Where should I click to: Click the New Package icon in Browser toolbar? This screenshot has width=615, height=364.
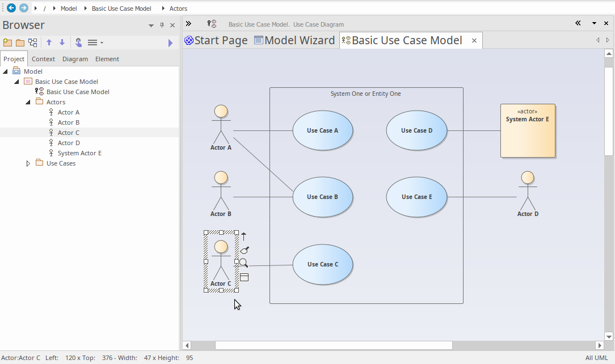pyautogui.click(x=7, y=43)
